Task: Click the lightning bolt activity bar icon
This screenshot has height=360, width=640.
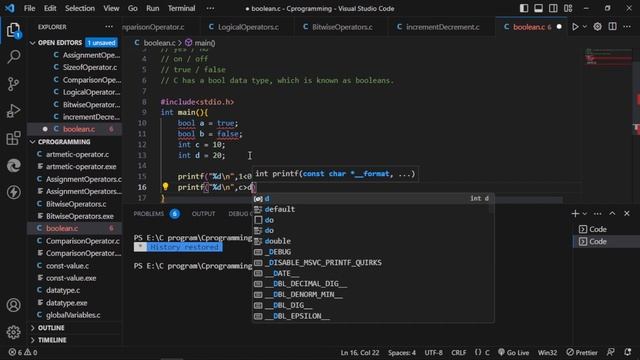Action: [13, 192]
